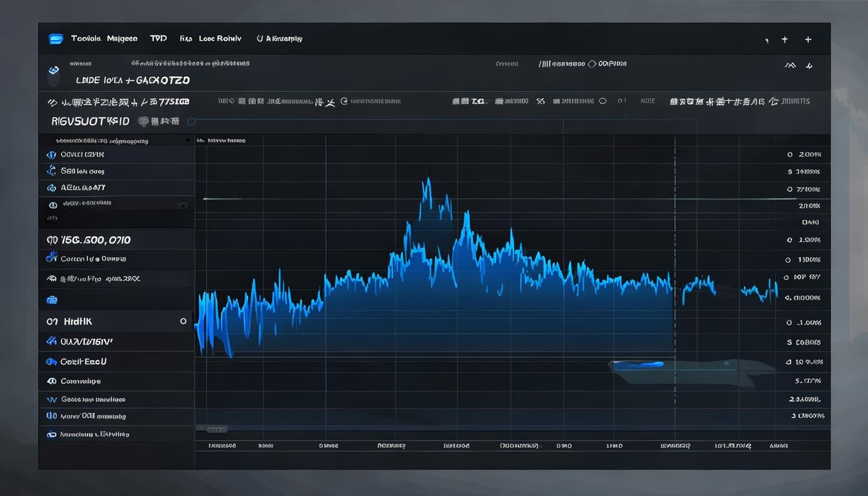Screen dimensions: 868x496
Task: Click the icon beside "Corcen Id'e Ourese"
Action: [52, 258]
